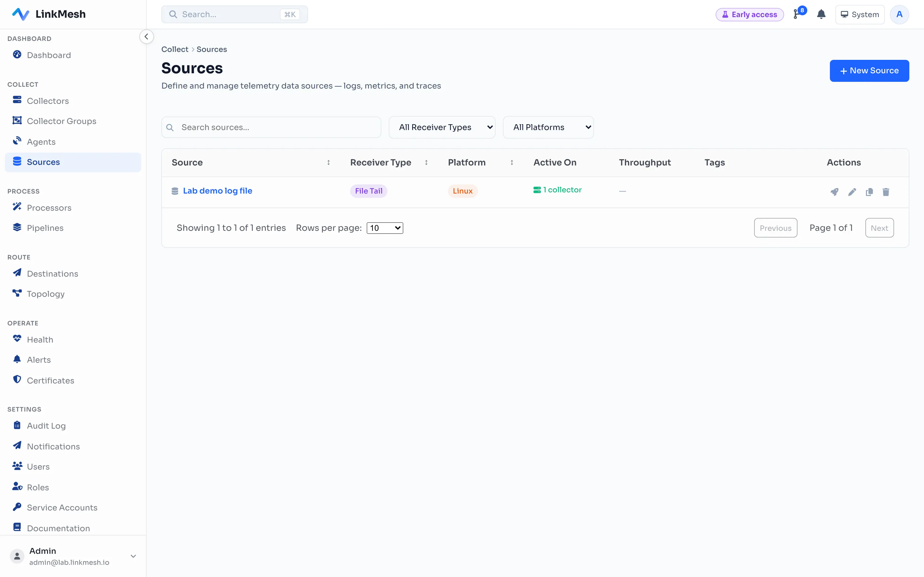Duplicate the Lab demo log file source
The image size is (924, 577).
[869, 192]
